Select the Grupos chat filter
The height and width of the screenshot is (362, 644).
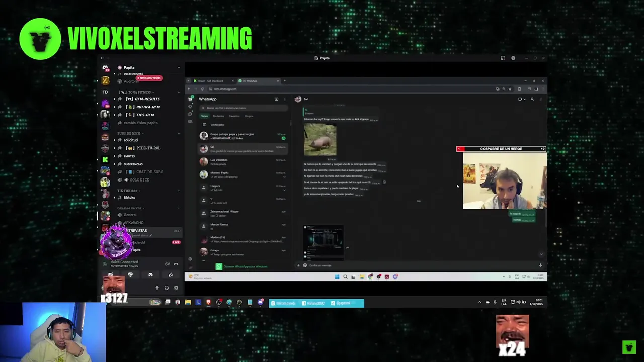[x=249, y=116]
